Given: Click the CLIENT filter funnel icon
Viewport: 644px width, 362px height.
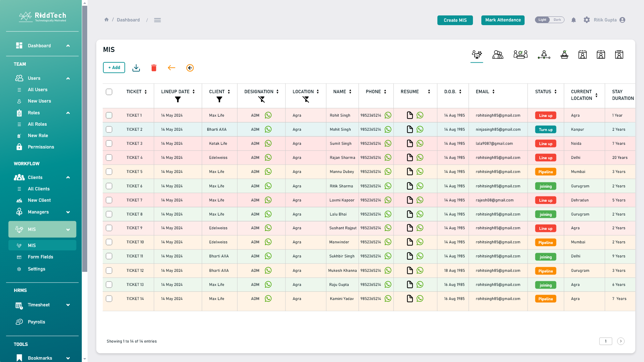Looking at the screenshot, I should pyautogui.click(x=219, y=100).
